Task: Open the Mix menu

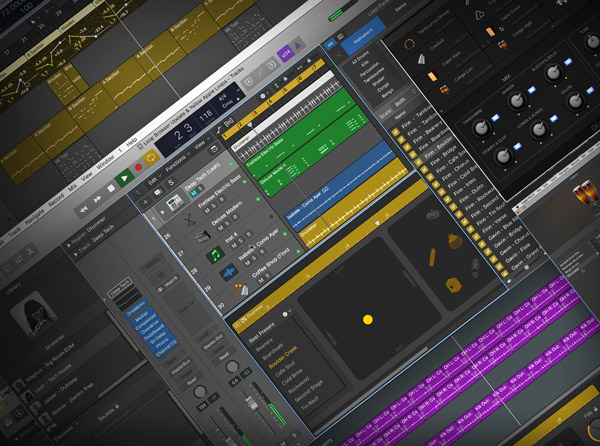Action: (72, 187)
